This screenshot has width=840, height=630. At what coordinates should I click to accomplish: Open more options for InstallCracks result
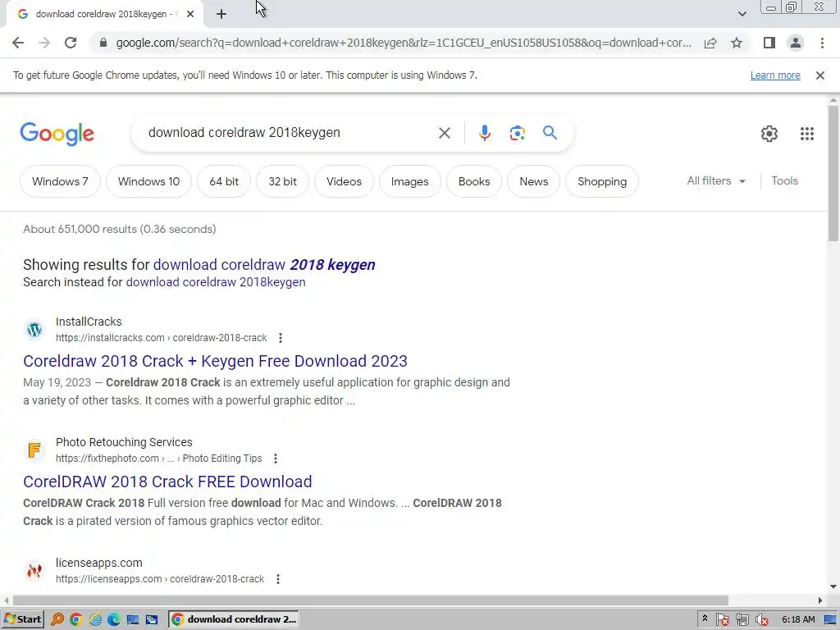281,338
